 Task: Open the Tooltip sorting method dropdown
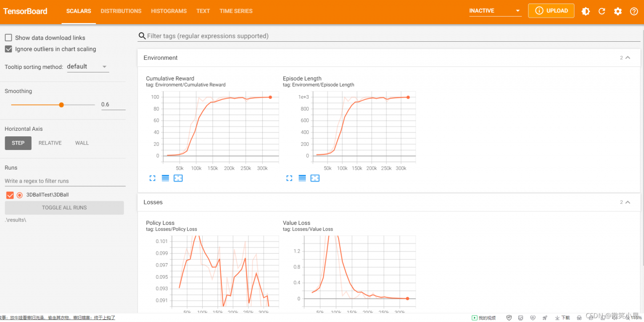(x=88, y=66)
